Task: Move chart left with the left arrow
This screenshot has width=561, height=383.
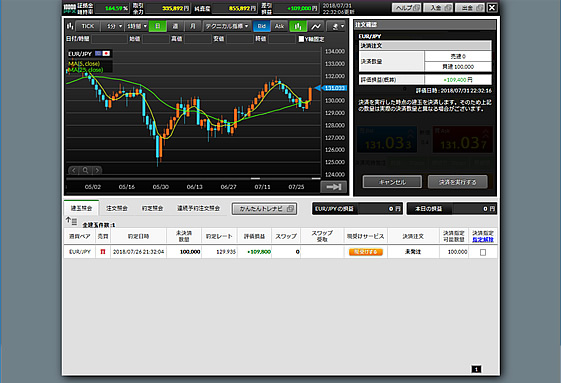Action: 73,170
